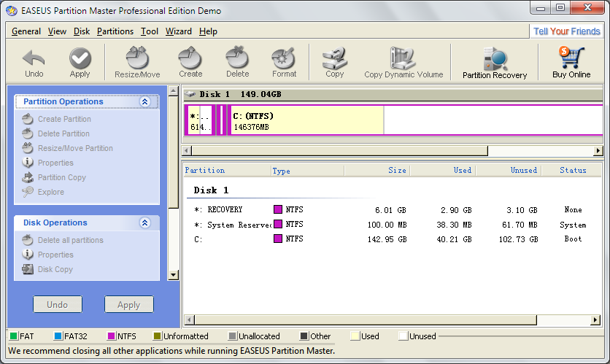Screen dimensions: 610x364
Task: Open the Partitions menu
Action: coord(115,31)
